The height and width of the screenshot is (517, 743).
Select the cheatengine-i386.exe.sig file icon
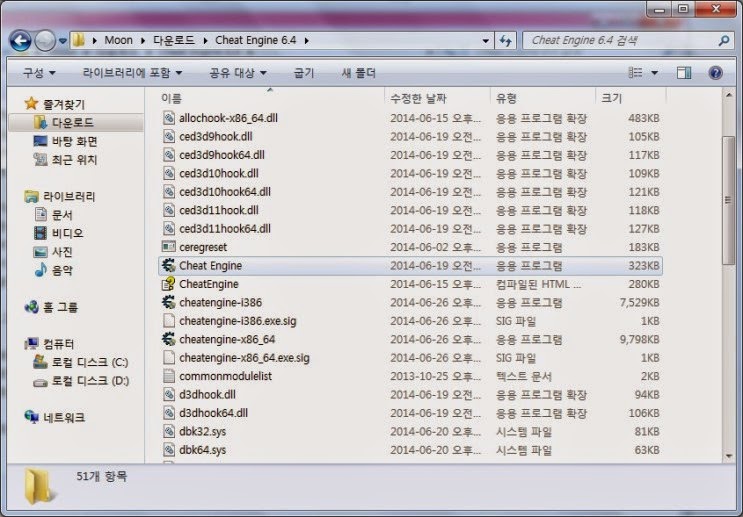pyautogui.click(x=169, y=321)
